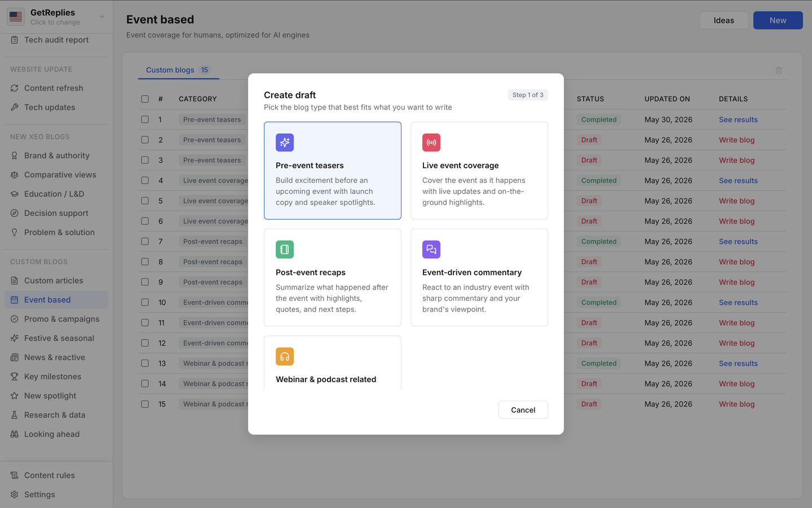Click the Post-event recaps category in row 8

click(213, 262)
